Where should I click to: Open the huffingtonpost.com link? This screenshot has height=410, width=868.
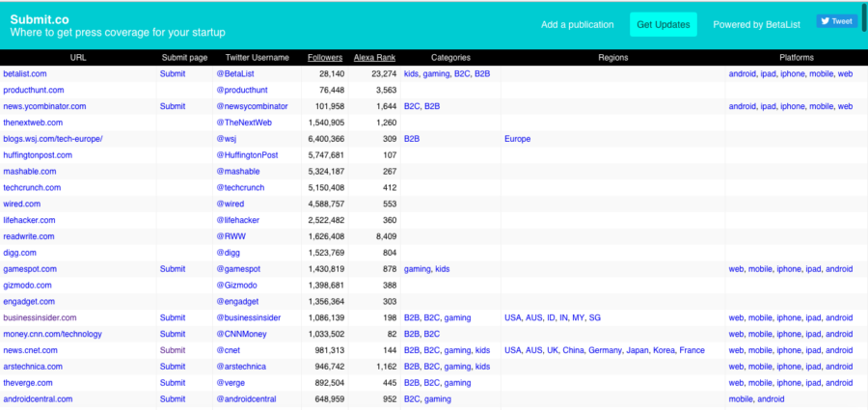38,155
